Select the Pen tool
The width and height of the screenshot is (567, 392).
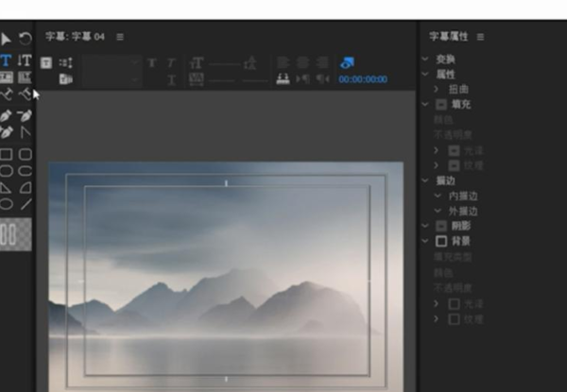6,116
